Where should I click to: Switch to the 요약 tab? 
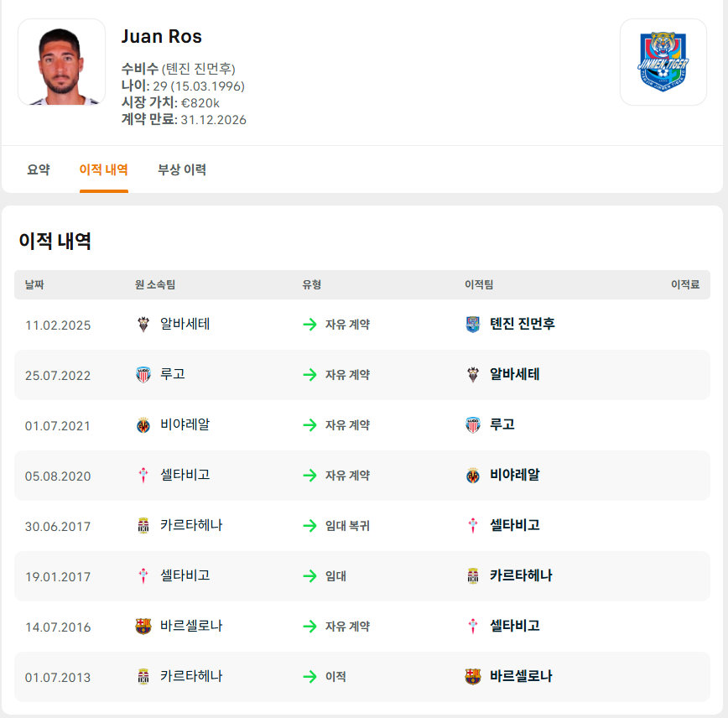tap(39, 169)
